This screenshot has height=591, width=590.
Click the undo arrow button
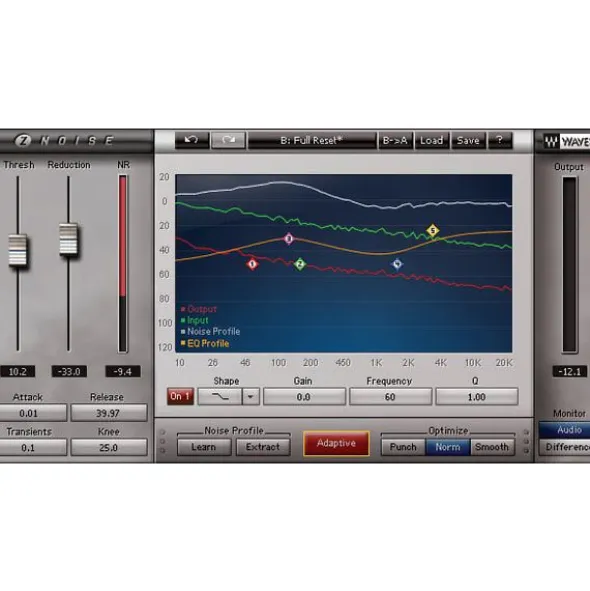(x=192, y=140)
